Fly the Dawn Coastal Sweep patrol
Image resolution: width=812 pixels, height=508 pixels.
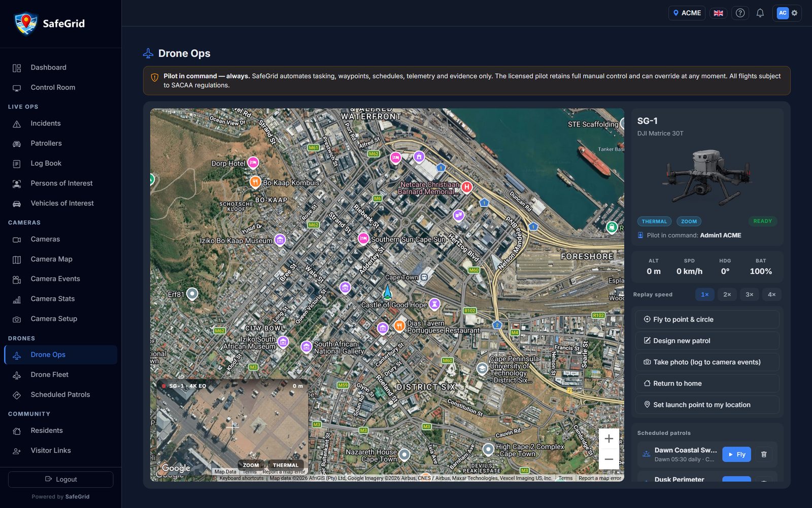pyautogui.click(x=736, y=455)
